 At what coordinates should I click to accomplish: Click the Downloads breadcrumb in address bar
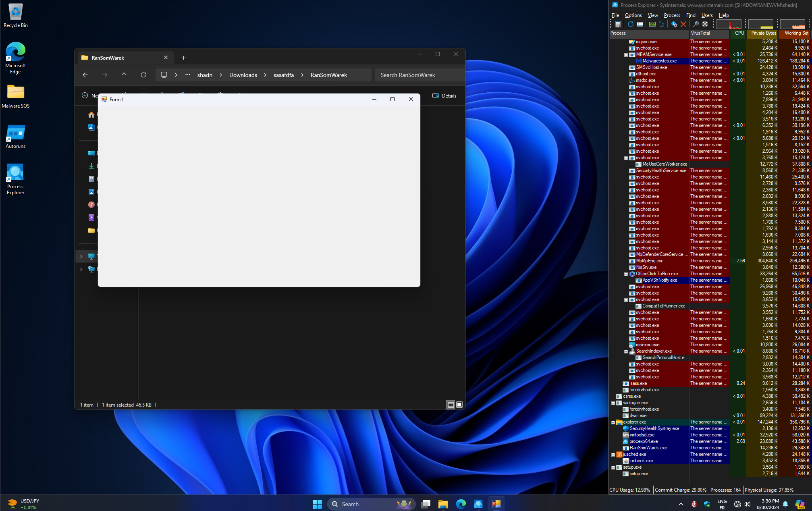[243, 75]
